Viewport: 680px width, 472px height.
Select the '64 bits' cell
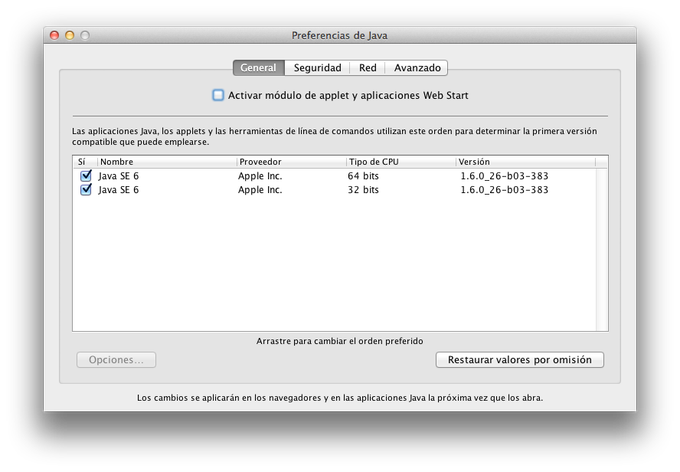pos(363,176)
